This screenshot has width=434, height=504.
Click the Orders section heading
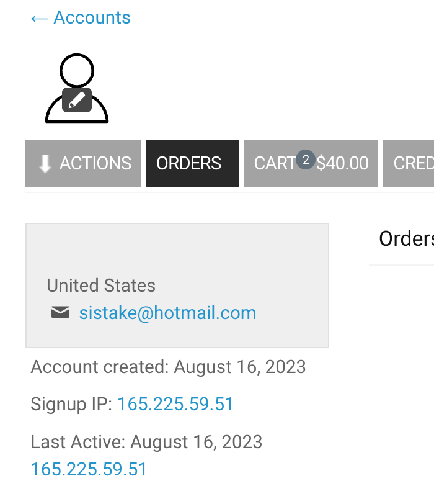point(406,239)
